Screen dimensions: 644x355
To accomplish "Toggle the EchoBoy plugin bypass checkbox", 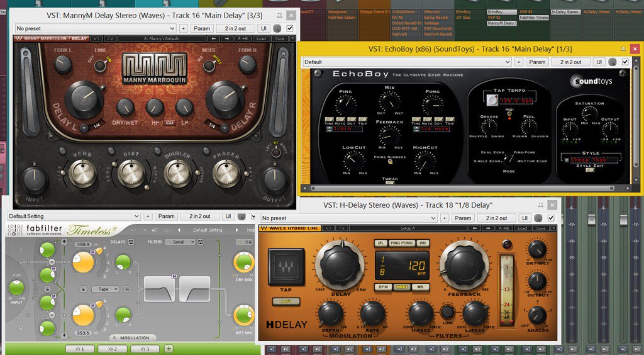I will coord(625,62).
